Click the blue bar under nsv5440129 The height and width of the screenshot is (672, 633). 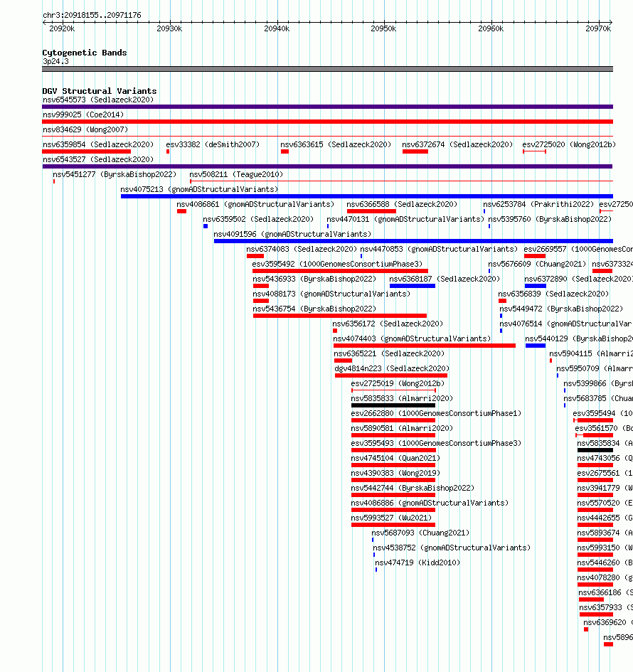[536, 346]
